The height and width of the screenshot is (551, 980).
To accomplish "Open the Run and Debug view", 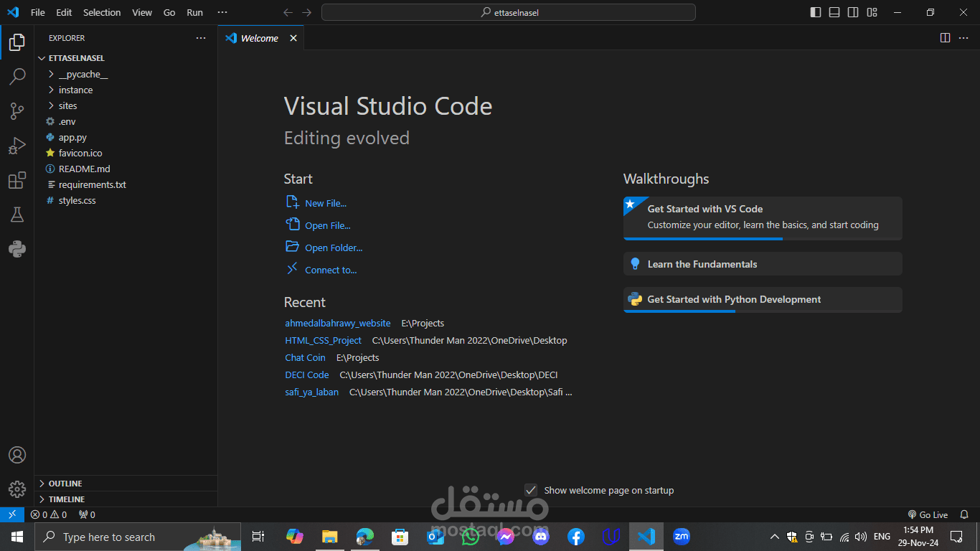I will click(x=17, y=146).
